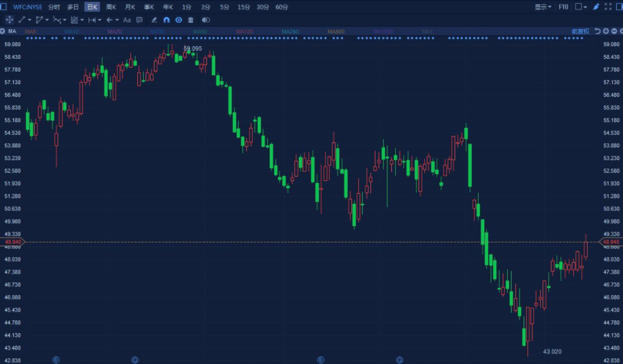Add a comment bubble annotation
Screen dimensions: 623x364
(139, 20)
